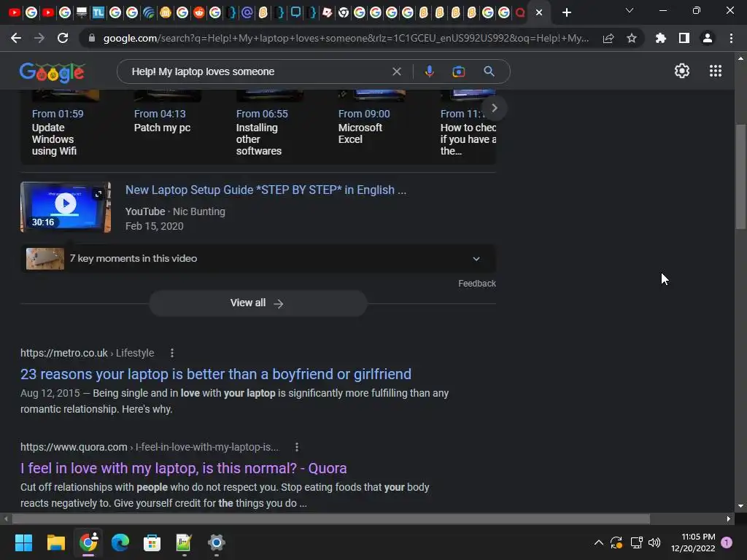Show next key moments with arrow
The image size is (747, 560).
click(494, 108)
